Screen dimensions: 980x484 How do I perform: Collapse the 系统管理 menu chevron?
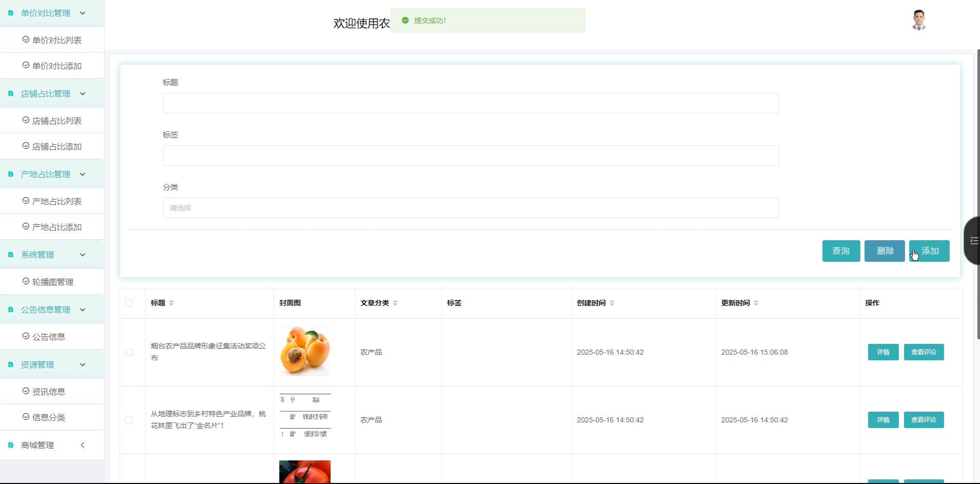click(x=83, y=255)
